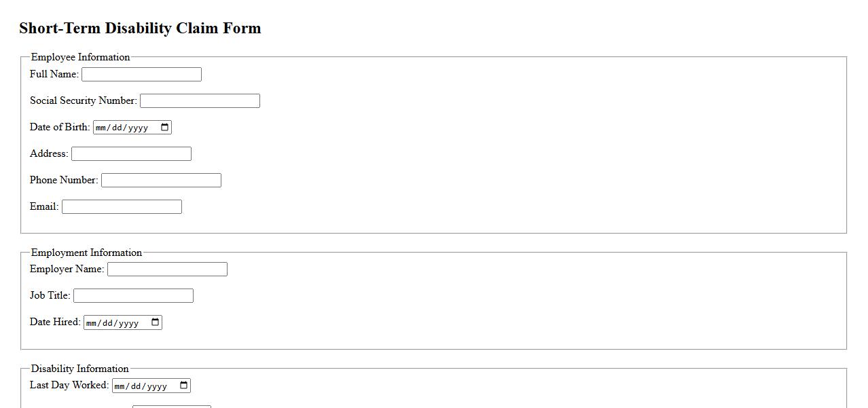Viewport: 868px width, 408px height.
Task: Focus the Email text field
Action: (x=122, y=207)
